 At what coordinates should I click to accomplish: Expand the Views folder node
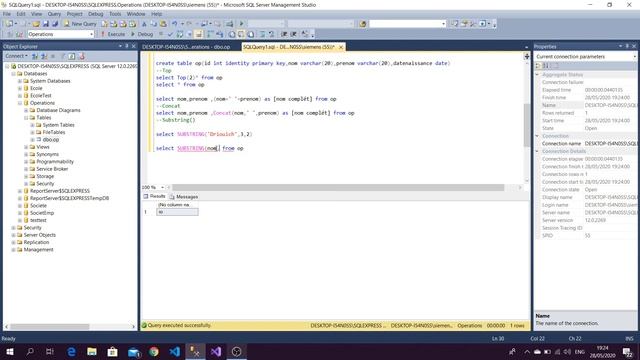26,147
